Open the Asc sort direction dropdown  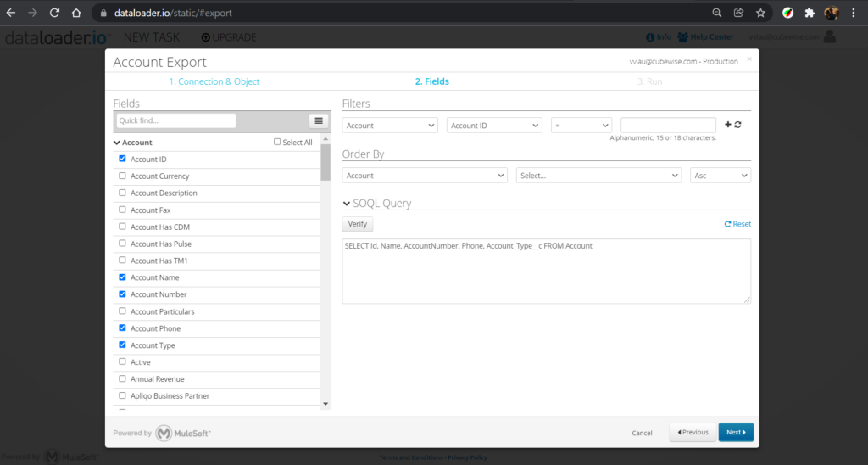click(x=720, y=176)
